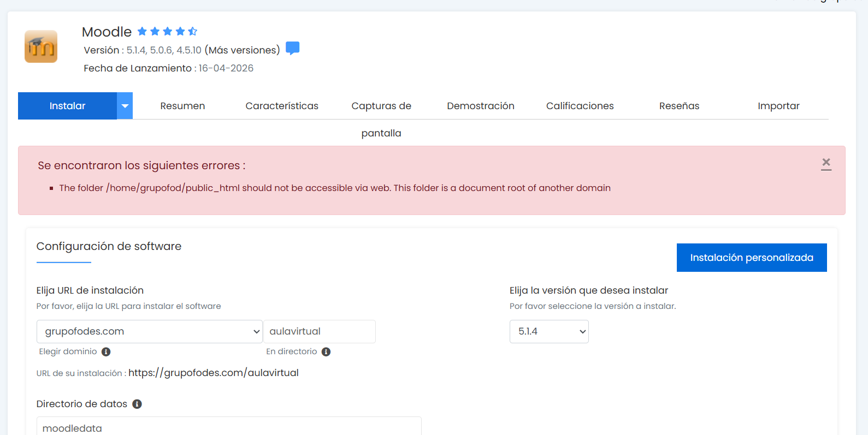Screen dimensions: 868x435
Task: Expand the Instalar button dropdown arrow
Action: (x=125, y=106)
